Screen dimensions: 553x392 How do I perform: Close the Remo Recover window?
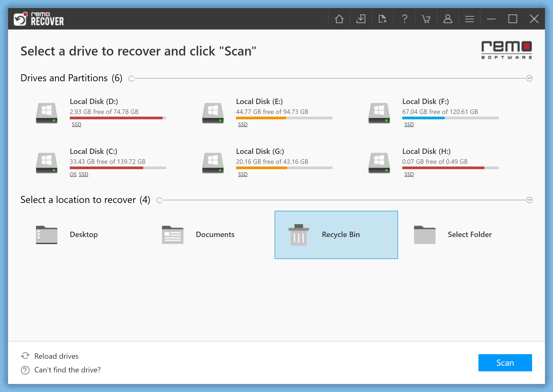(534, 19)
